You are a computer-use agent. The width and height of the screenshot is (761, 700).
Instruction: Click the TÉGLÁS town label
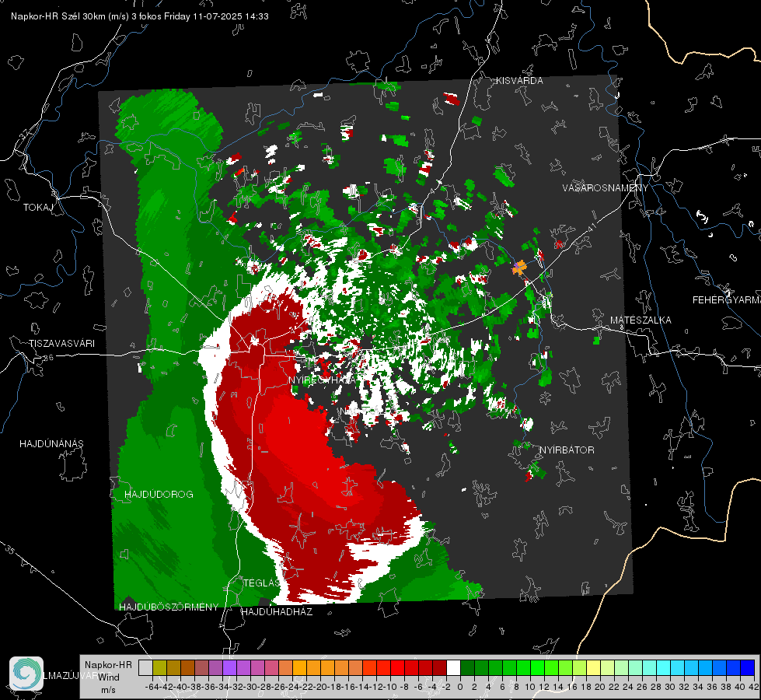pos(262,583)
